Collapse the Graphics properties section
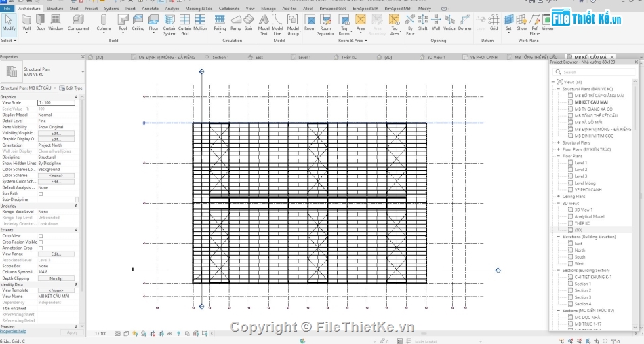The height and width of the screenshot is (344, 644). [76, 97]
